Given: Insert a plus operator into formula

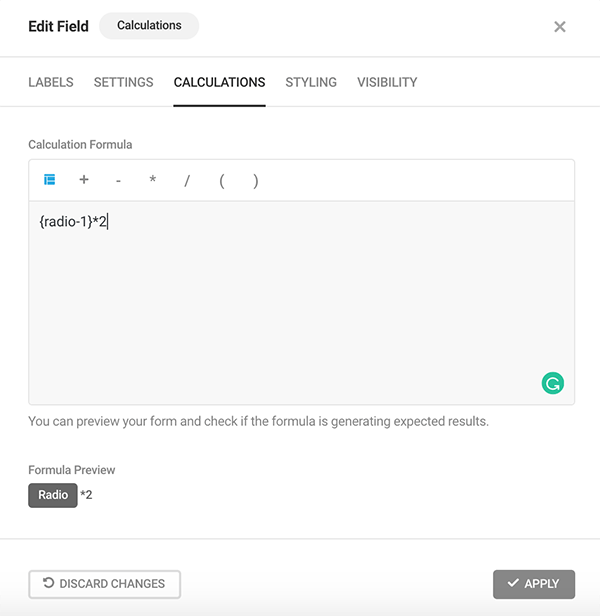Looking at the screenshot, I should point(84,180).
